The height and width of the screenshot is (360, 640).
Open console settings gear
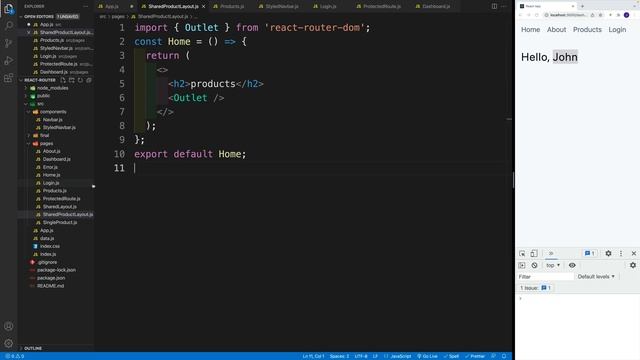633,265
